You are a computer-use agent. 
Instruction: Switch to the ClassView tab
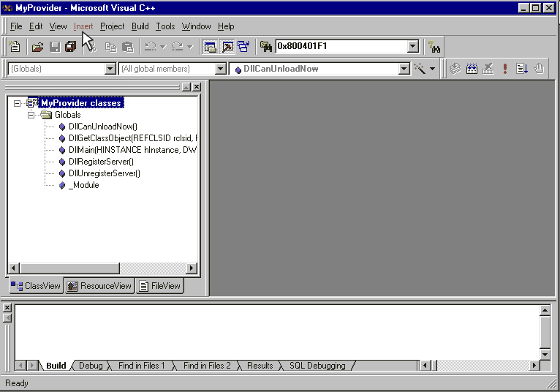point(36,286)
